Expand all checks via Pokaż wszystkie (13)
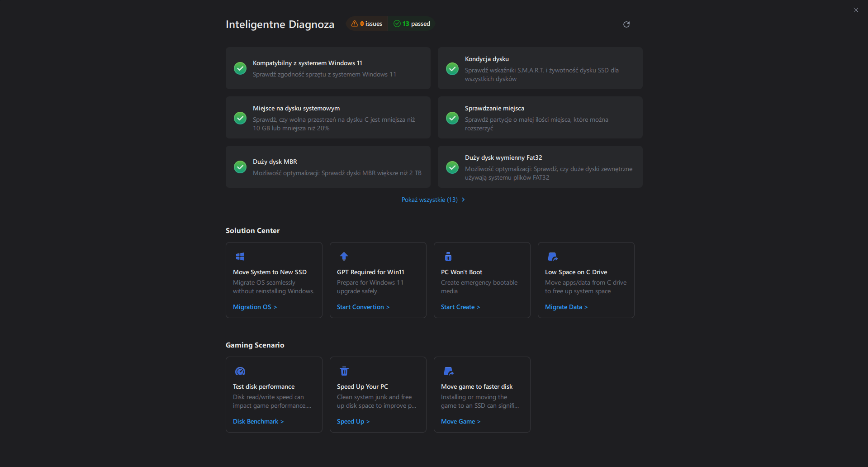 430,200
